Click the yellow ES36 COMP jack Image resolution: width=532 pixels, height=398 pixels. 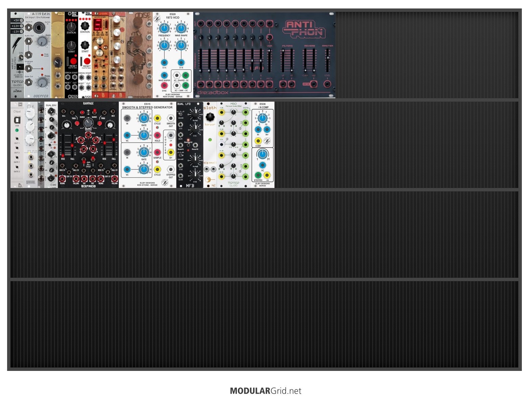258,141
